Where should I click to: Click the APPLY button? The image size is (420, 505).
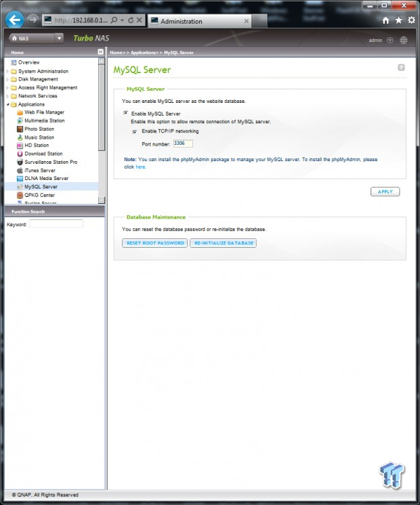(x=385, y=192)
